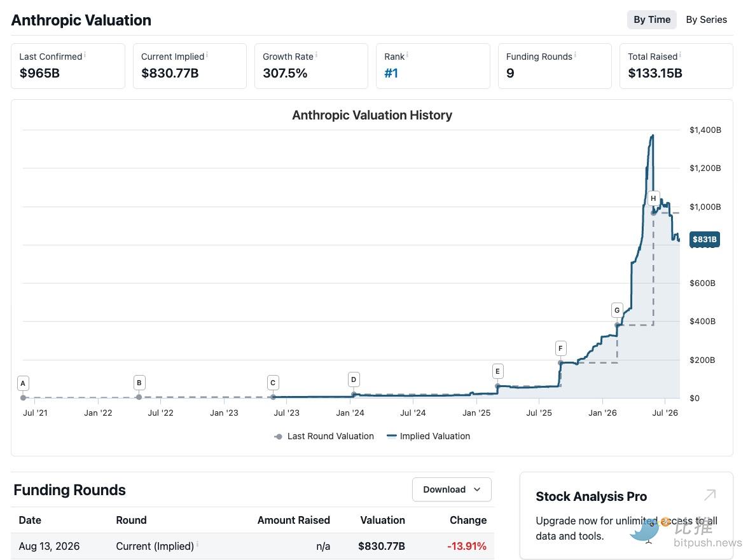
Task: Switch to the By Series tab
Action: coord(706,20)
